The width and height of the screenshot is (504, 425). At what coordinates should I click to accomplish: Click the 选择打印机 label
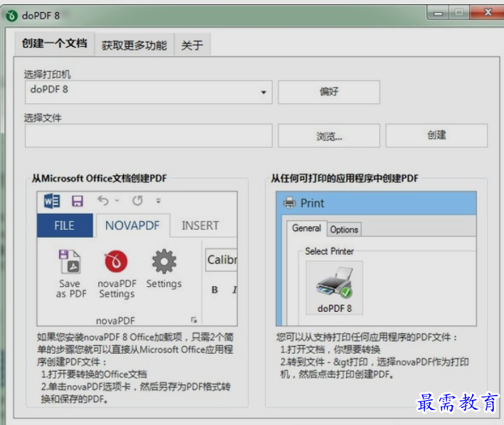click(x=48, y=75)
